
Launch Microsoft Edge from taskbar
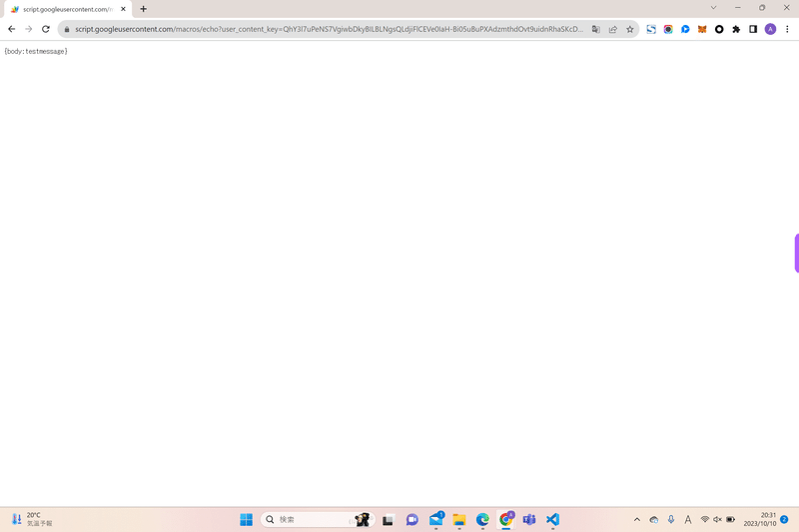[482, 519]
